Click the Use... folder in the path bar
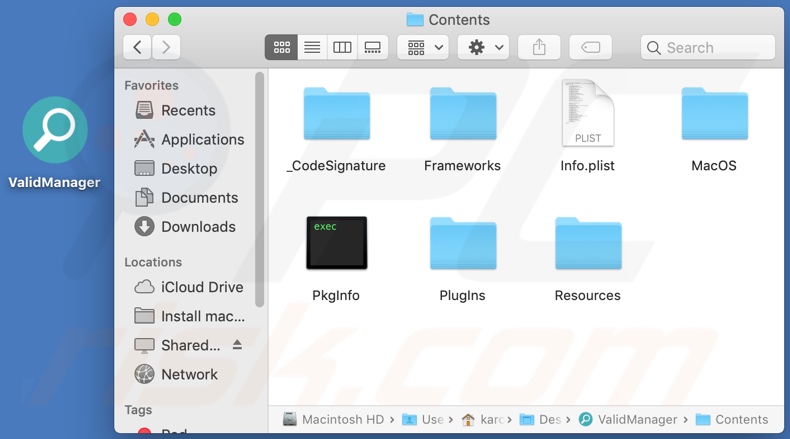 (423, 419)
